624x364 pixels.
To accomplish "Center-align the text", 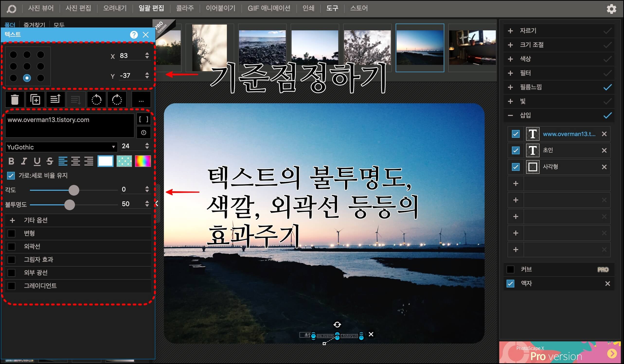I will (x=76, y=161).
